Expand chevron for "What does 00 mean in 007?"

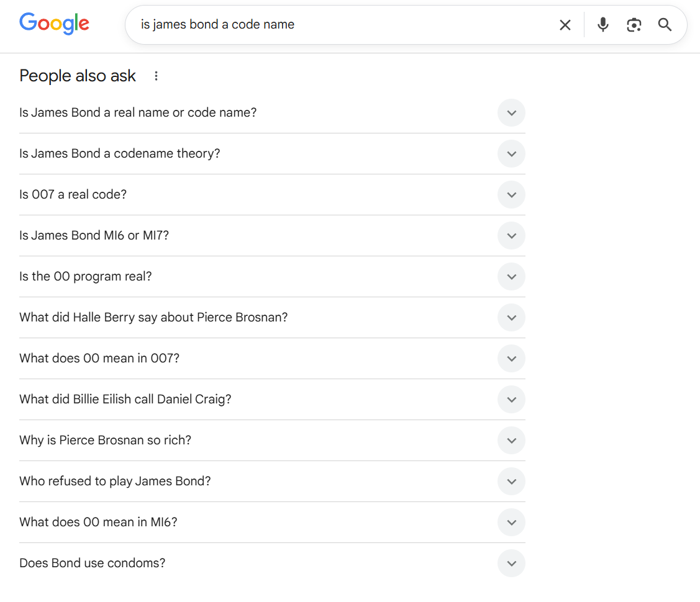pyautogui.click(x=512, y=359)
